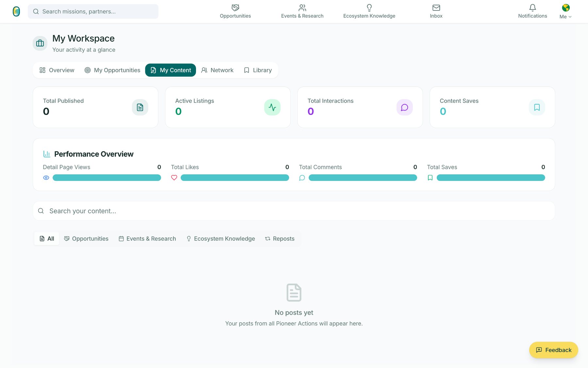Click the Total Interactions card heading
Image resolution: width=588 pixels, height=368 pixels.
[331, 101]
